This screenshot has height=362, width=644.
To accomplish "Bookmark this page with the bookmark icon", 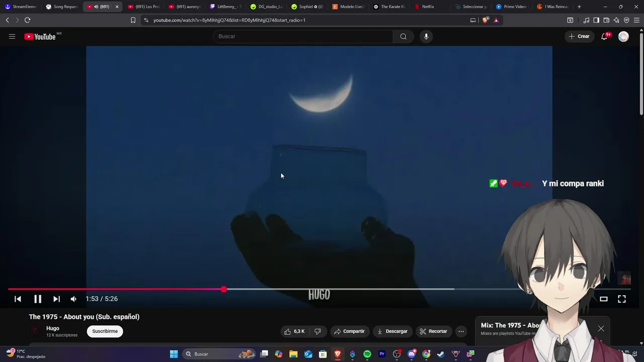I will coord(133,20).
